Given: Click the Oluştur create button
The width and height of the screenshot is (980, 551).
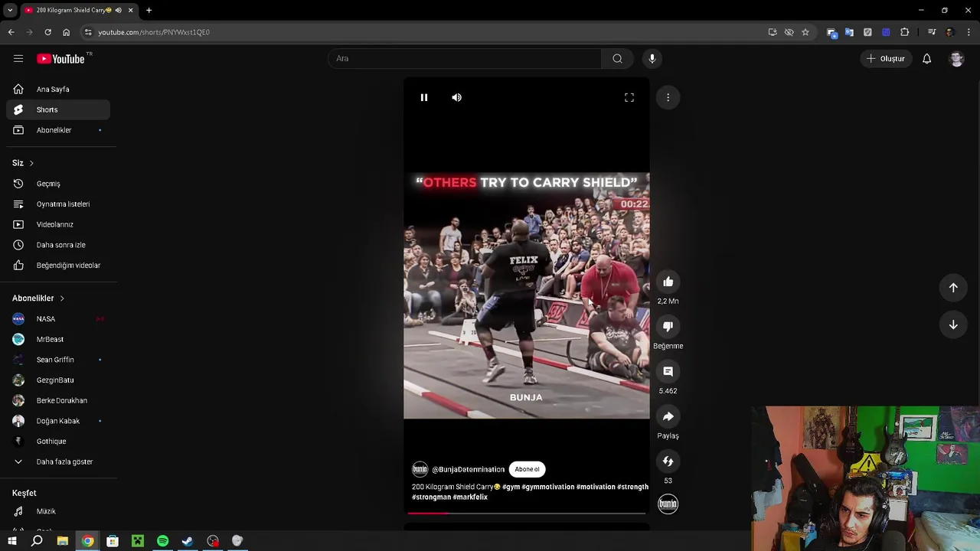Looking at the screenshot, I should (886, 58).
